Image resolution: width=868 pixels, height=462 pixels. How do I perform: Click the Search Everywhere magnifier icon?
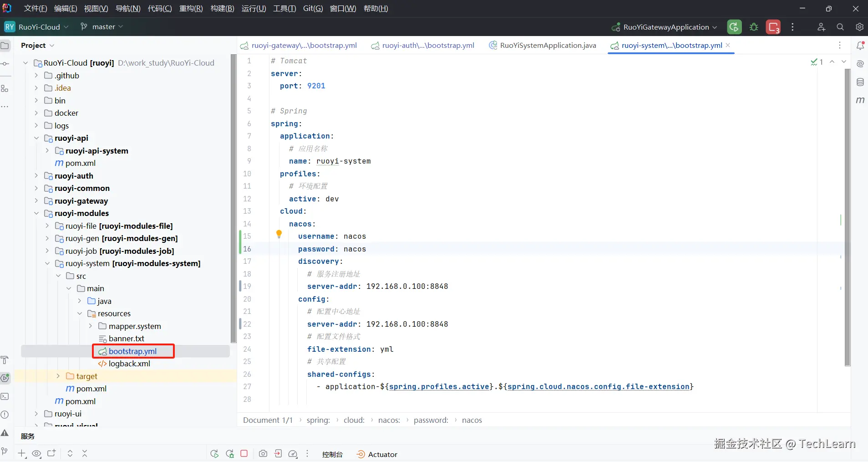[x=840, y=27]
